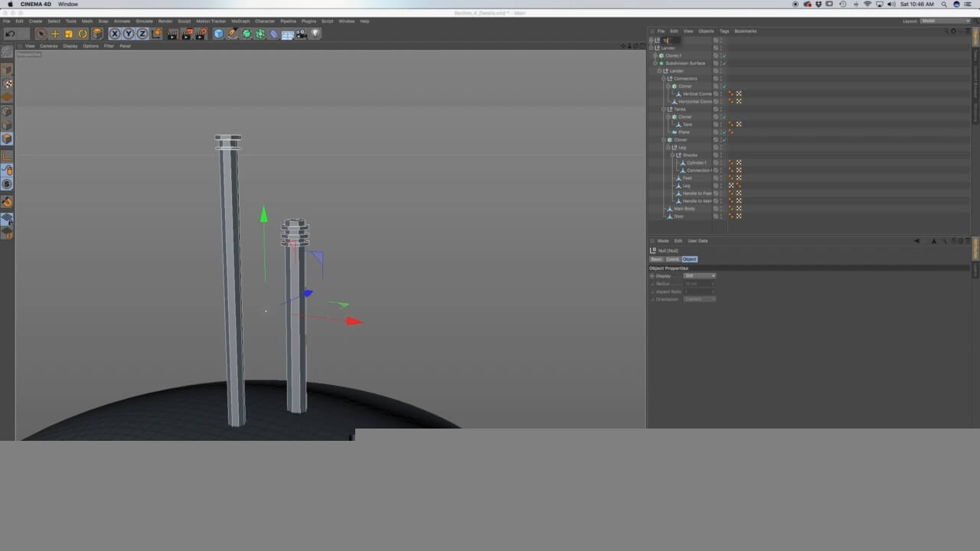This screenshot has width=980, height=551.
Task: Click the Scale tool icon
Action: [69, 34]
